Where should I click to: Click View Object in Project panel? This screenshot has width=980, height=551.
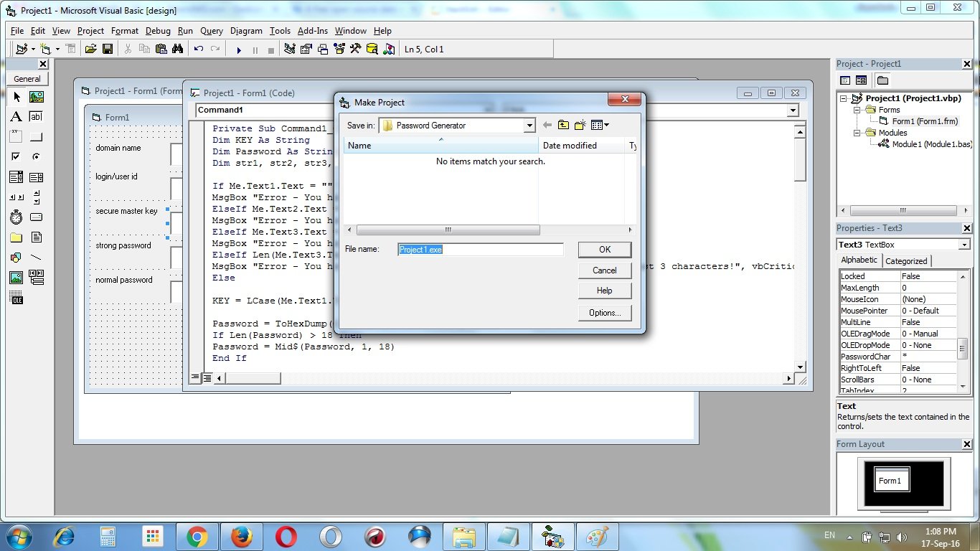[861, 80]
